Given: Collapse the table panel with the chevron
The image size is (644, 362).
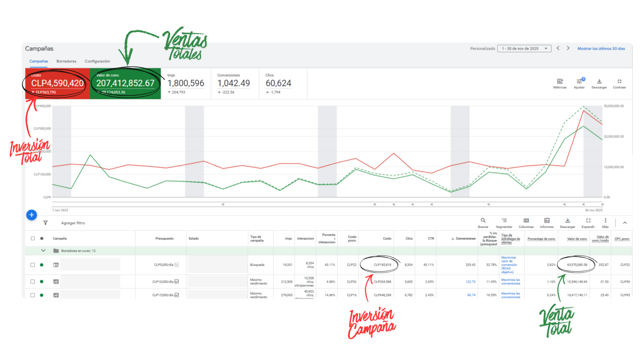Looking at the screenshot, I should (625, 222).
